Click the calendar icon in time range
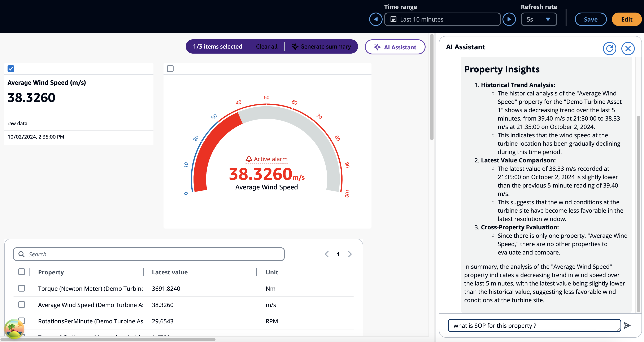Screen dimensions: 644x342 click(x=393, y=19)
